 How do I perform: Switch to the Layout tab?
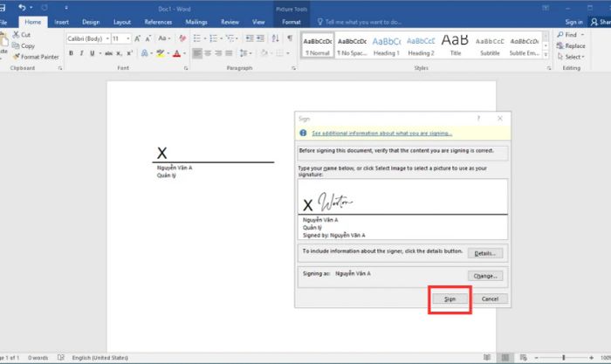(x=122, y=22)
